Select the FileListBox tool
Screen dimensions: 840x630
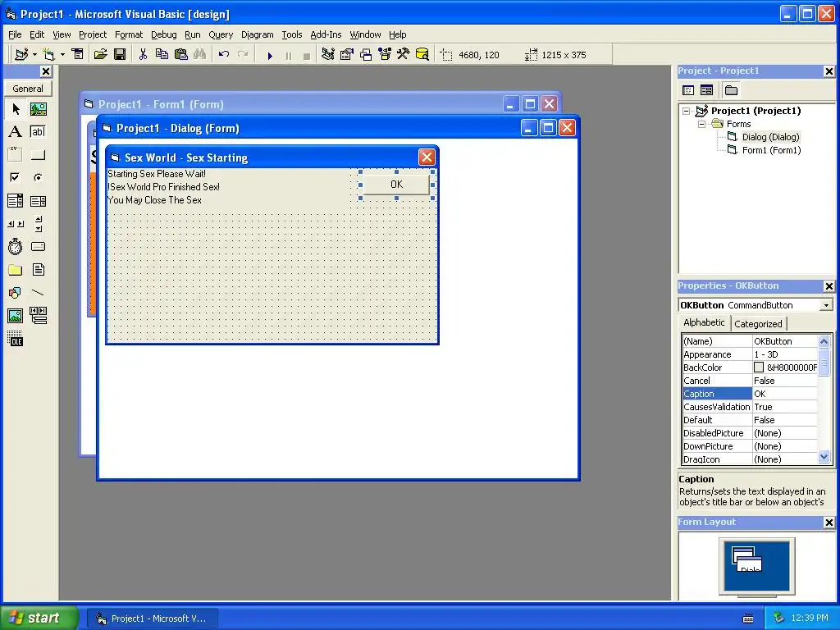(38, 269)
